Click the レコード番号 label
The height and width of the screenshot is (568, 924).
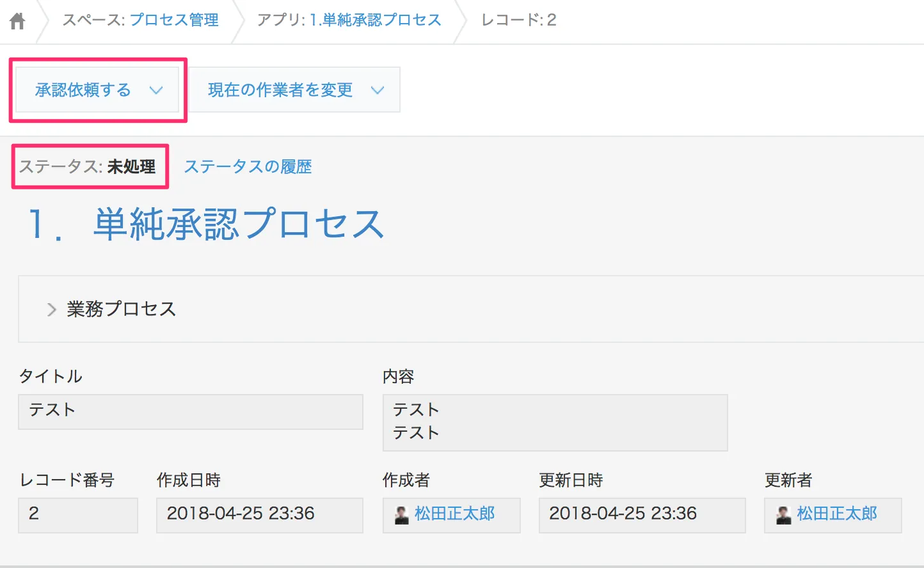67,480
